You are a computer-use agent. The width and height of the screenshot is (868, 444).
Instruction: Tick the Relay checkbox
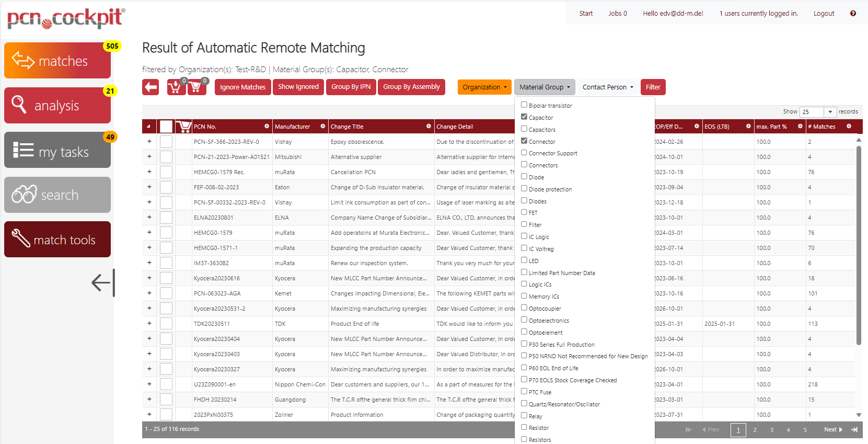[524, 416]
